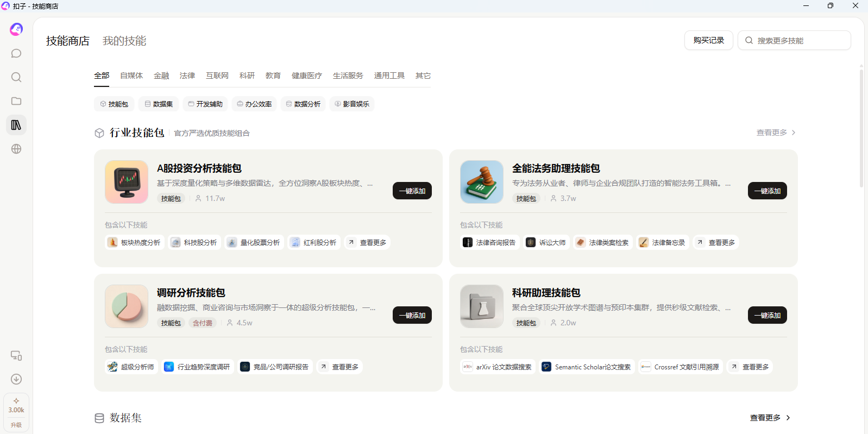Screen dimensions: 868x434
Task: Open the Crossref 文献引用溯源 skill chip
Action: coord(681,367)
